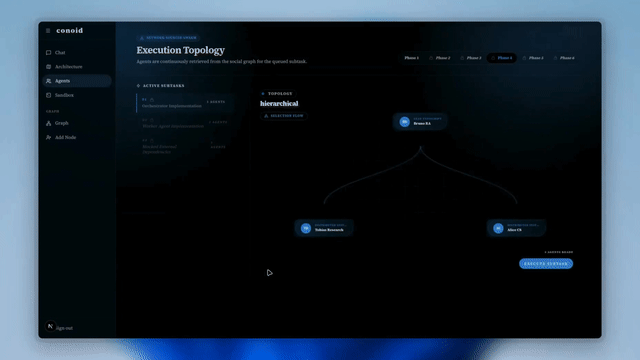This screenshot has width=640, height=360.
Task: Click agents count on Orchestrator Implementation row
Action: pyautogui.click(x=216, y=102)
